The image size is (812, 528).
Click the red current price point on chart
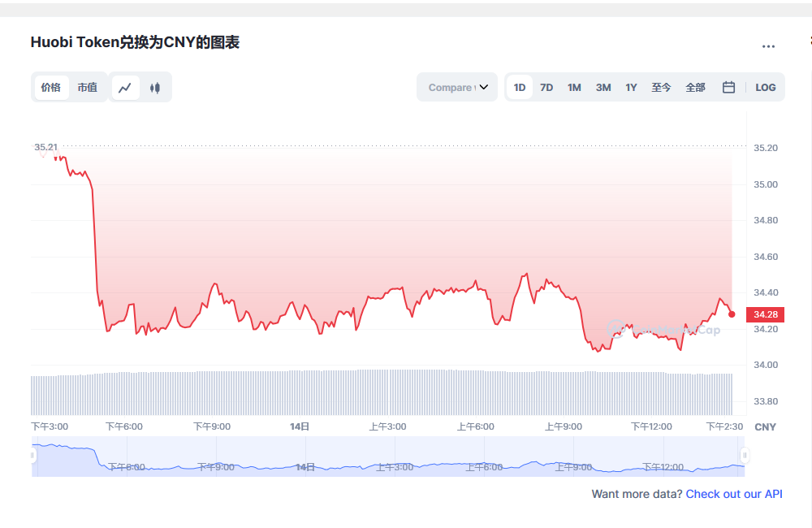pos(732,314)
